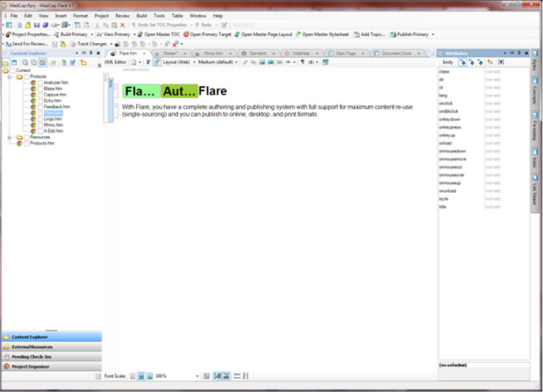Open the Format menu
Image resolution: width=543 pixels, height=392 pixels.
(x=81, y=16)
